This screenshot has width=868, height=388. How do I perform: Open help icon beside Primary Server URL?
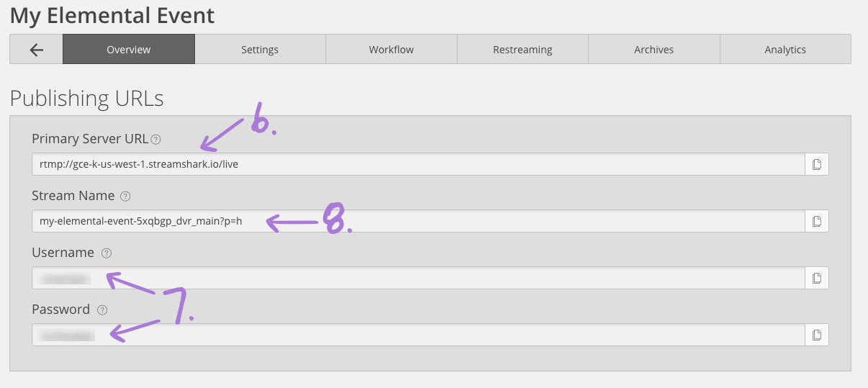(x=156, y=139)
